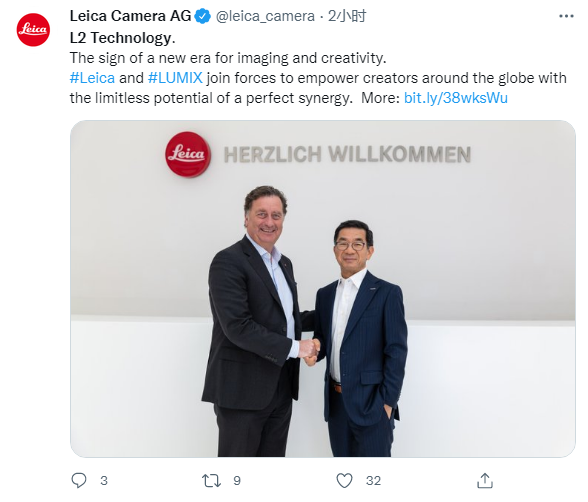
Task: Click the L2 Technology tweet text
Action: pos(123,38)
